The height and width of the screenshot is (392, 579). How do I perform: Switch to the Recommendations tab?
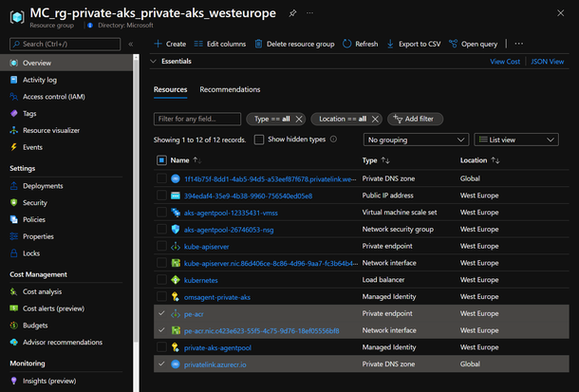point(230,89)
